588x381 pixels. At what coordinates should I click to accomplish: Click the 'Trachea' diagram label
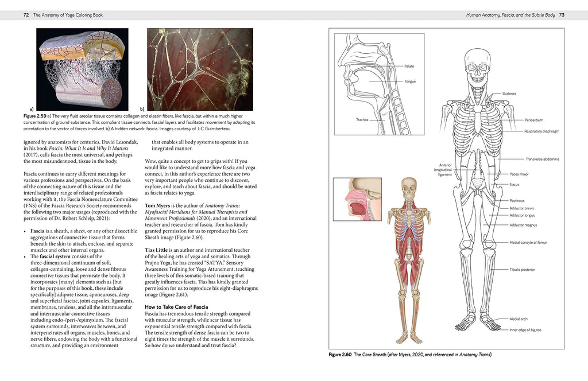(362, 120)
